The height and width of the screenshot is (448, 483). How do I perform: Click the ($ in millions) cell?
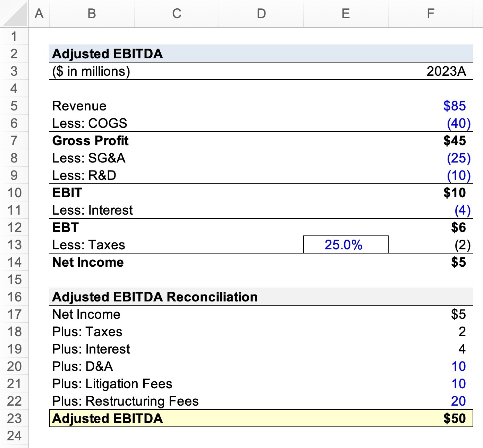(92, 71)
